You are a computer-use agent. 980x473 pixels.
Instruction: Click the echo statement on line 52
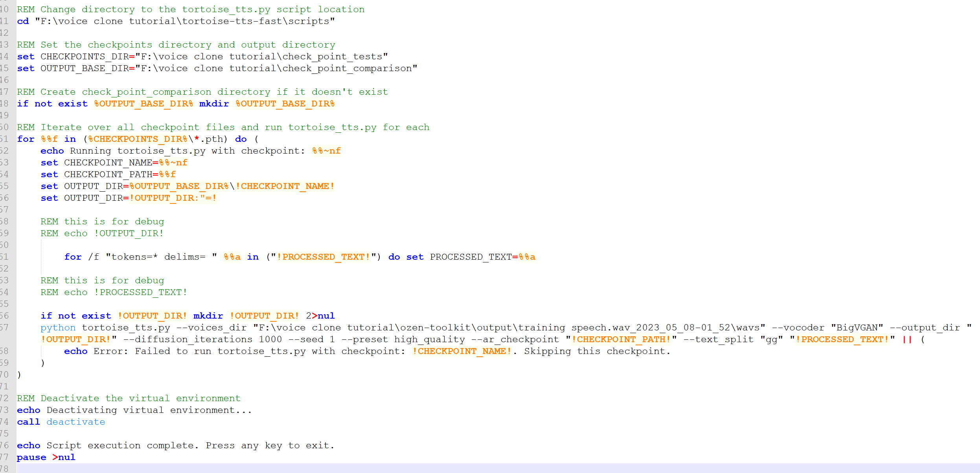[x=52, y=150]
